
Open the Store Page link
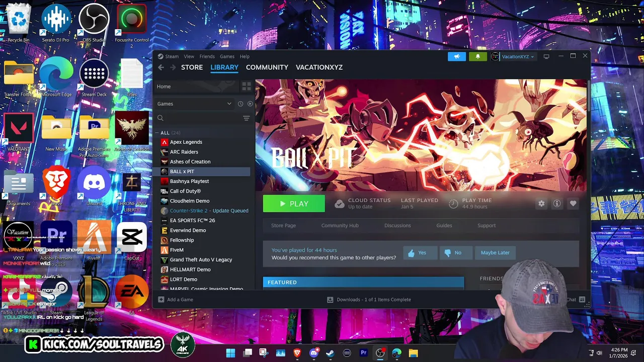click(x=283, y=225)
